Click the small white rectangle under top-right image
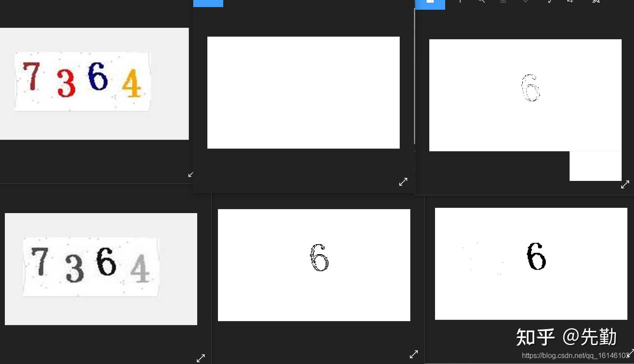The width and height of the screenshot is (634, 364). click(596, 166)
